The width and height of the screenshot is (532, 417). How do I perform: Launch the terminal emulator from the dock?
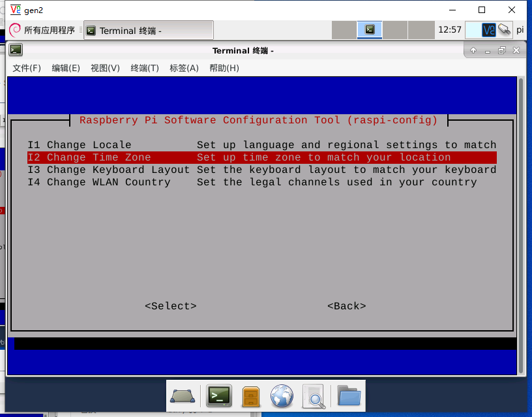[219, 395]
